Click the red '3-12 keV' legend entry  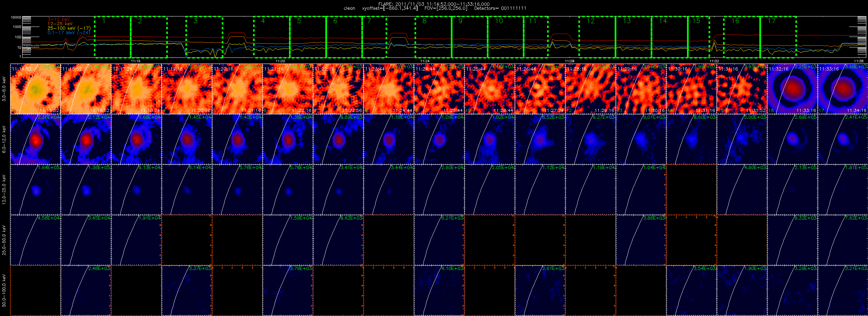[x=59, y=19]
